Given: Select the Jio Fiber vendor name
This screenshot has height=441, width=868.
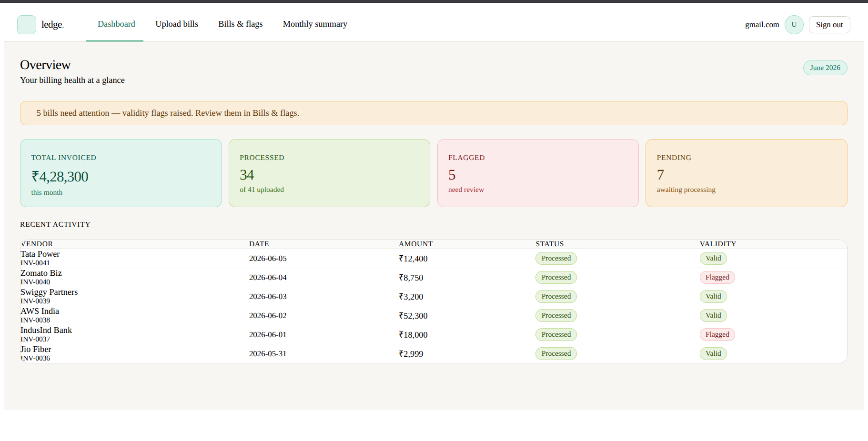Looking at the screenshot, I should [36, 349].
